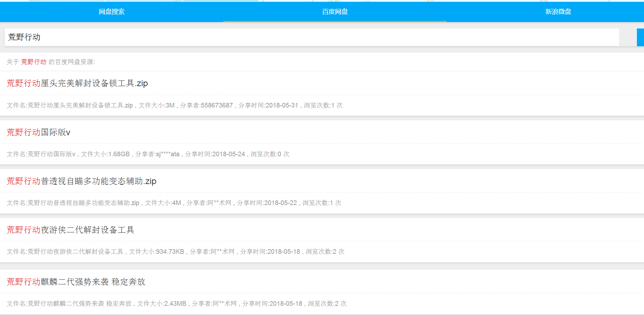Switch to the 网盘搜索 tab
This screenshot has width=644, height=315.
112,12
